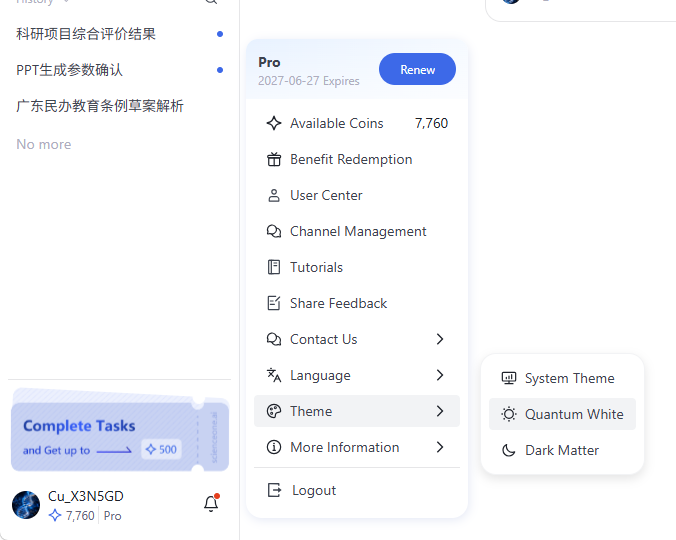
Task: Click the 500 coins badge on banner
Action: (161, 449)
